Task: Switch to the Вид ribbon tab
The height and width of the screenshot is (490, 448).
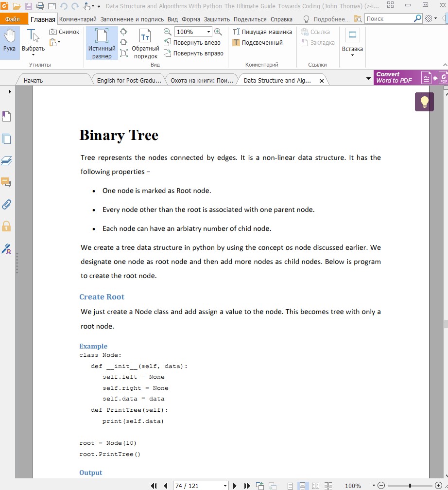Action: coord(172,19)
